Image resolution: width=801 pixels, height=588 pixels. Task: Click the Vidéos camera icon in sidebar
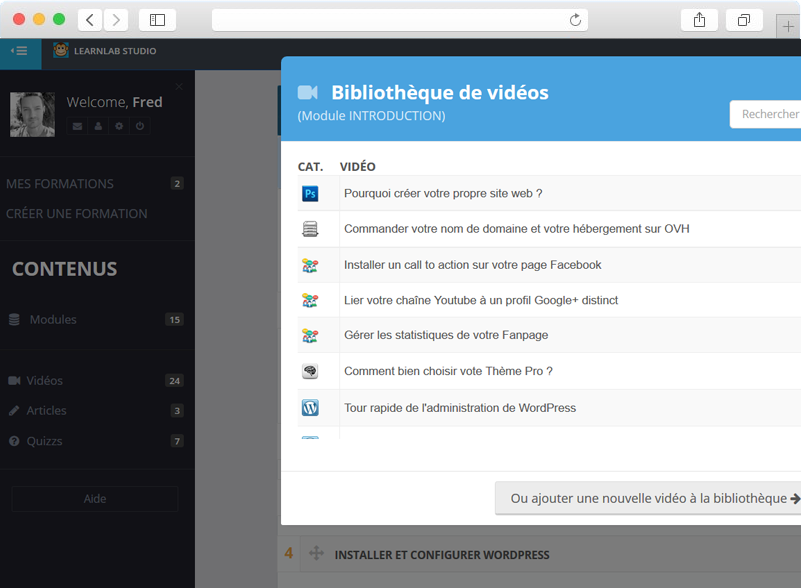(14, 381)
